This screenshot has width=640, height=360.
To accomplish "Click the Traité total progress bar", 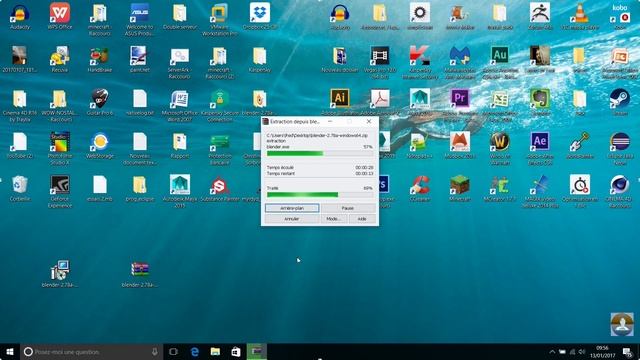I will [320, 195].
